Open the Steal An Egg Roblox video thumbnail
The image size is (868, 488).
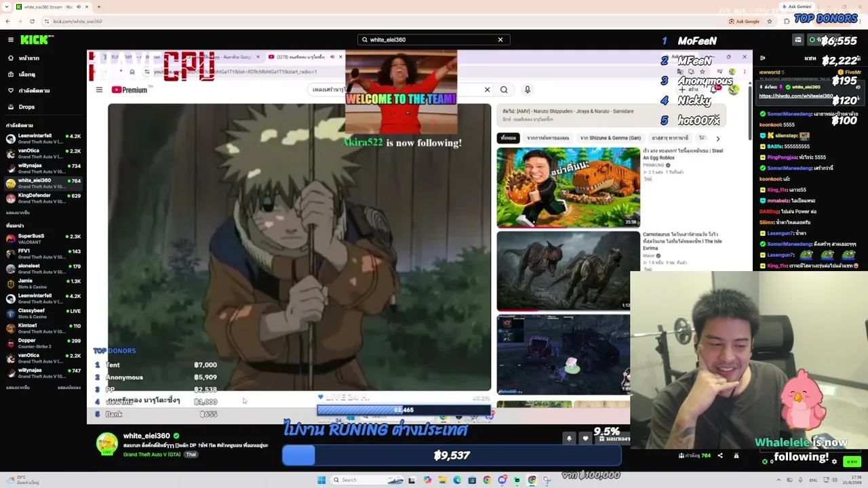click(x=568, y=187)
